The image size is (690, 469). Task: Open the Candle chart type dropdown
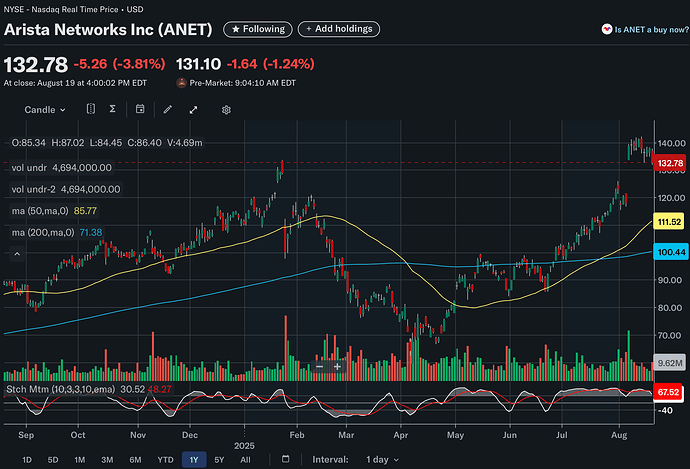pyautogui.click(x=45, y=110)
